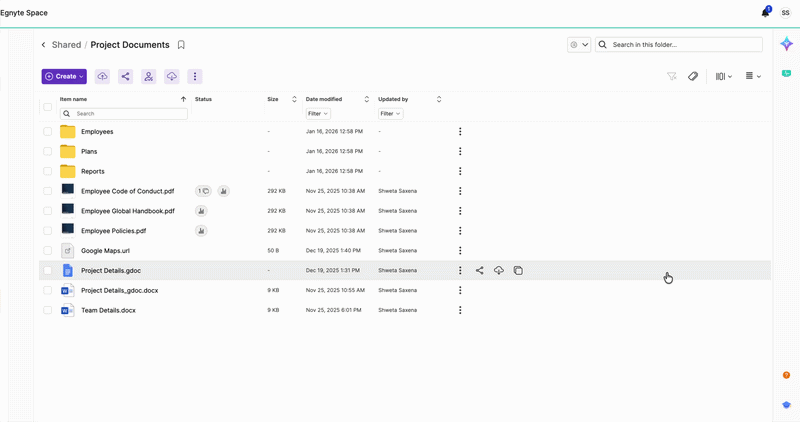Sort by Size column arrows
The width and height of the screenshot is (800, 422).
coord(294,100)
